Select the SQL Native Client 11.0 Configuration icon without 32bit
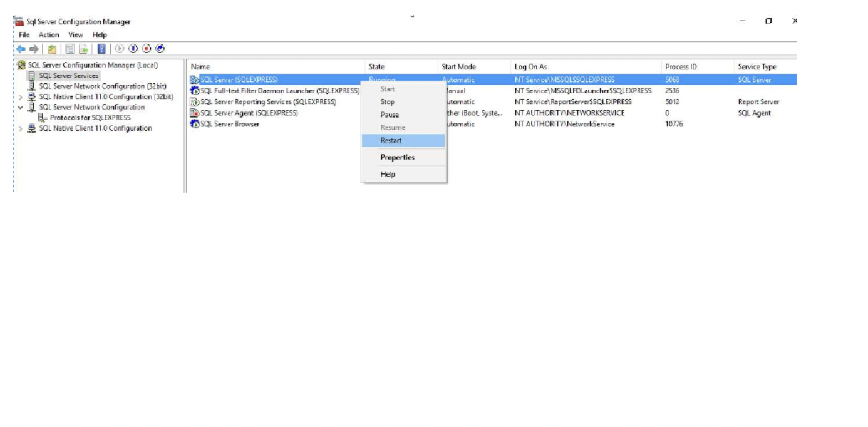The width and height of the screenshot is (868, 427). [x=32, y=128]
